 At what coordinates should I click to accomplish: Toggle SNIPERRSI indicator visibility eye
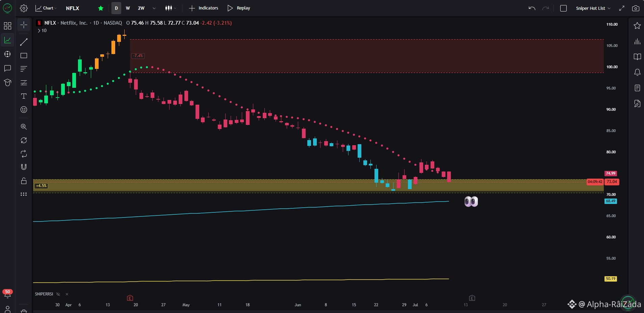58,294
